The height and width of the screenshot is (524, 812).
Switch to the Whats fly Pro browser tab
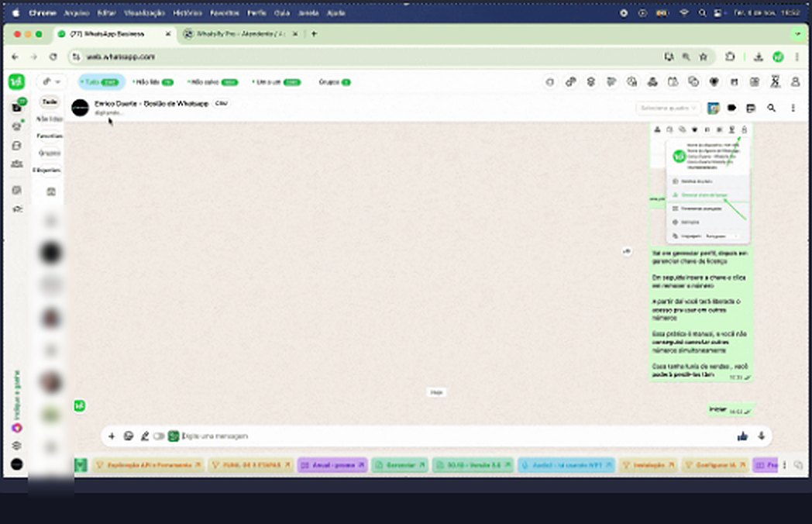coord(239,34)
